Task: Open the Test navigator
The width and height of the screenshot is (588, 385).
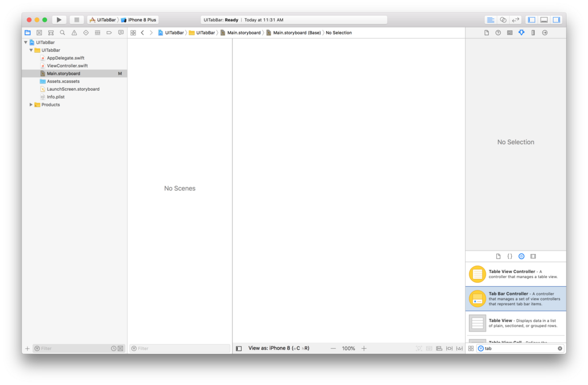Action: pyautogui.click(x=86, y=33)
